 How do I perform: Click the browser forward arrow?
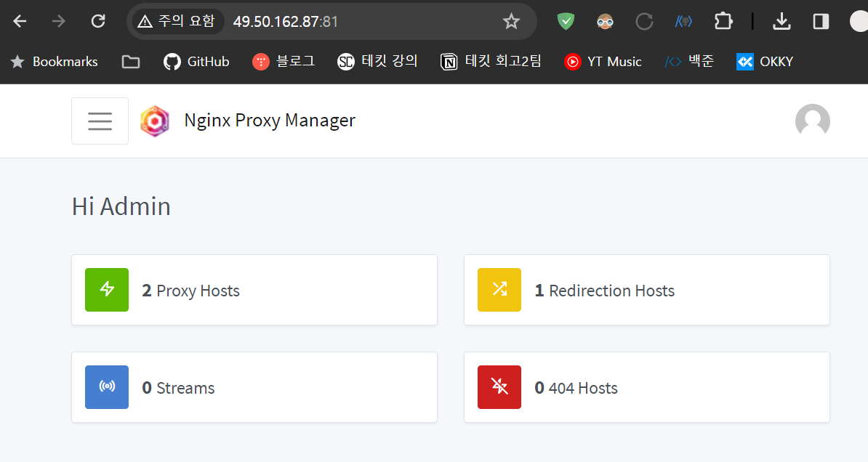pyautogui.click(x=58, y=22)
